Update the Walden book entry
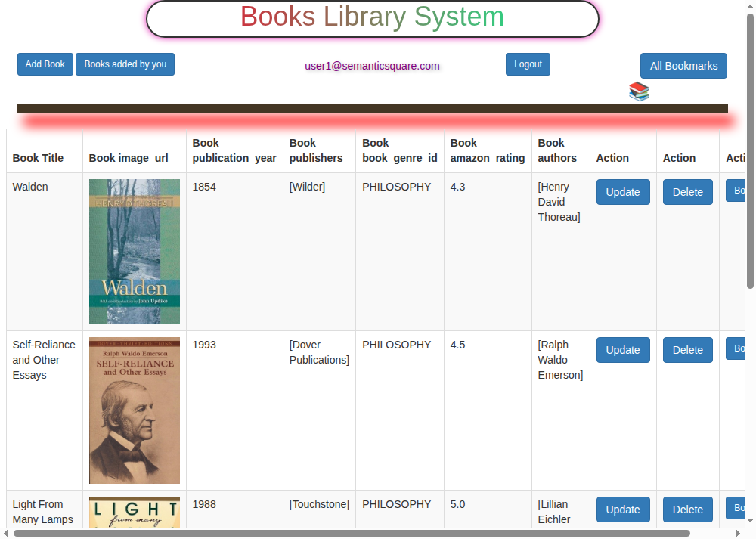This screenshot has width=756, height=539. [622, 192]
